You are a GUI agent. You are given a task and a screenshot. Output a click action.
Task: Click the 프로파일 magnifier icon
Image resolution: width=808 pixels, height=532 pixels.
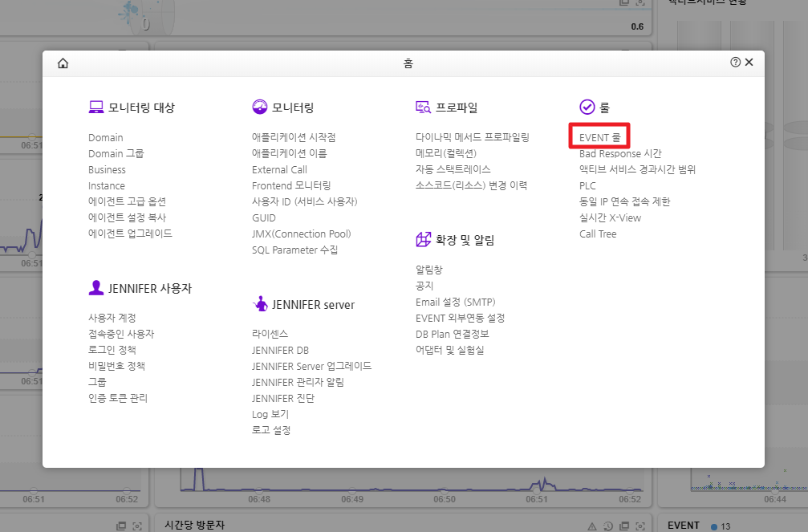(423, 107)
